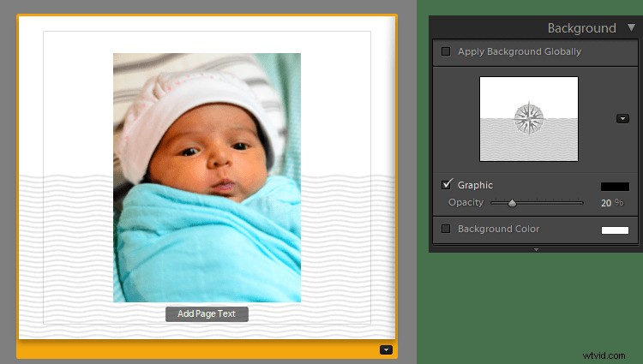Image resolution: width=643 pixels, height=364 pixels.
Task: Open the background graphic picker dropdown
Action: coord(622,119)
